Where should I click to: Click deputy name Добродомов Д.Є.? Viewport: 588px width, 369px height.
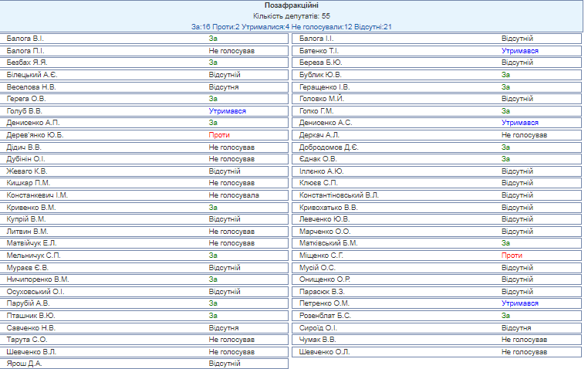(328, 147)
